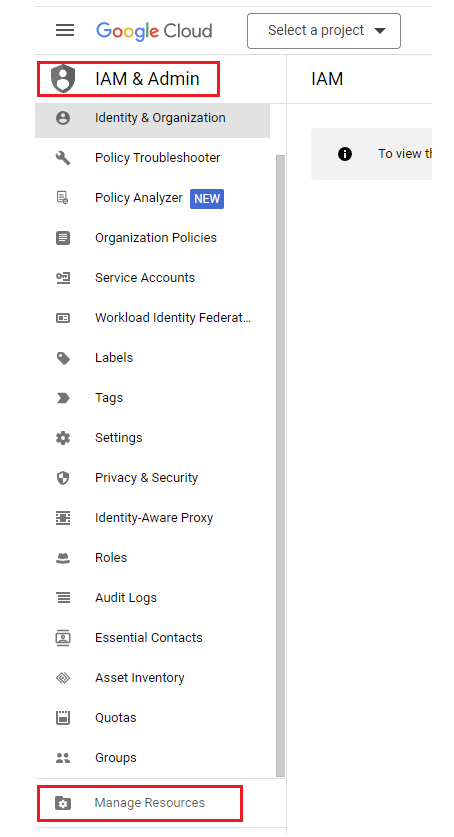The image size is (454, 837).
Task: Click the Google Cloud logo
Action: point(154,31)
